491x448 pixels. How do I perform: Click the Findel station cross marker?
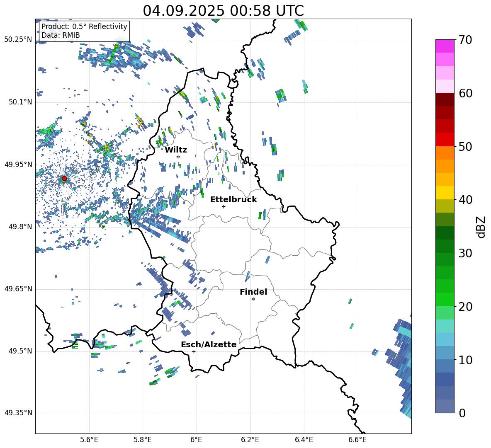click(x=253, y=299)
